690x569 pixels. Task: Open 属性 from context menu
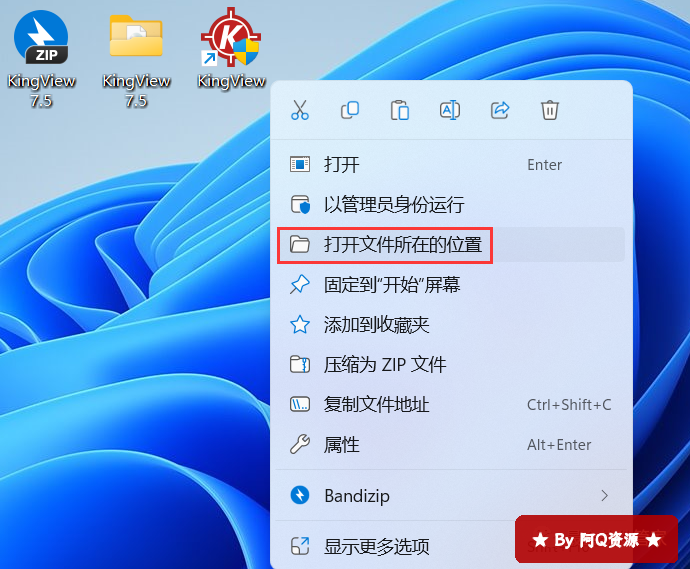coord(451,444)
